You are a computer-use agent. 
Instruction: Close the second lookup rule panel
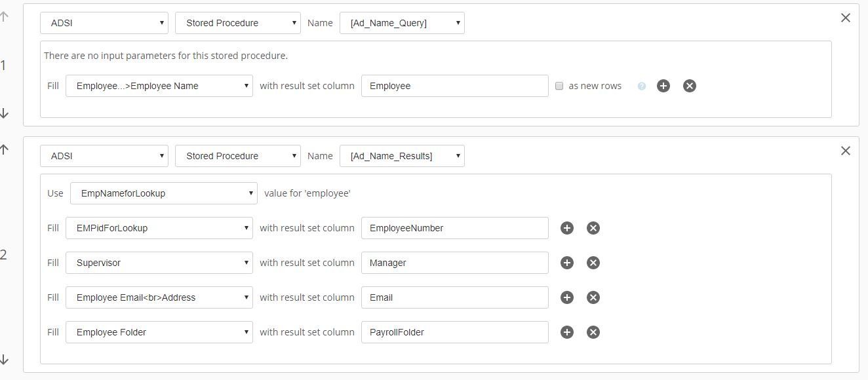(845, 151)
